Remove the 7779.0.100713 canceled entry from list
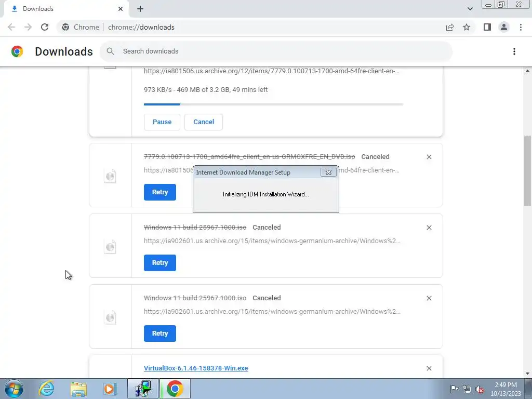Viewport: 532px width, 399px height. tap(429, 157)
